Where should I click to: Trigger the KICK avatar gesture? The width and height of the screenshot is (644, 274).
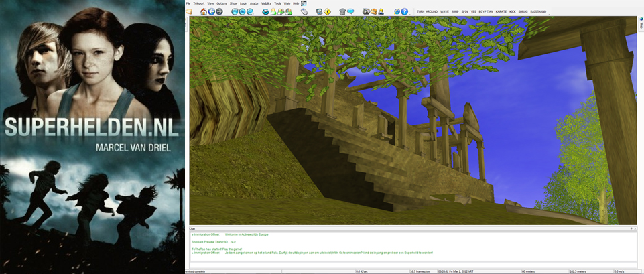(x=513, y=12)
